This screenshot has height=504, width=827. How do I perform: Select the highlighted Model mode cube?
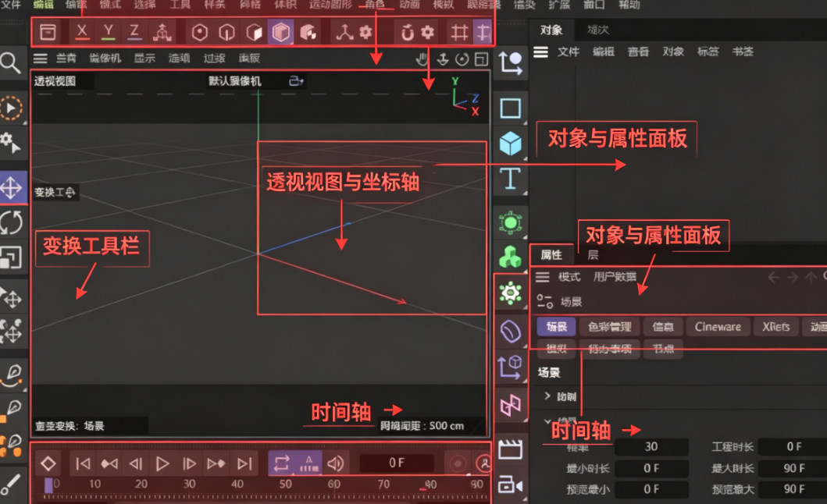(280, 33)
